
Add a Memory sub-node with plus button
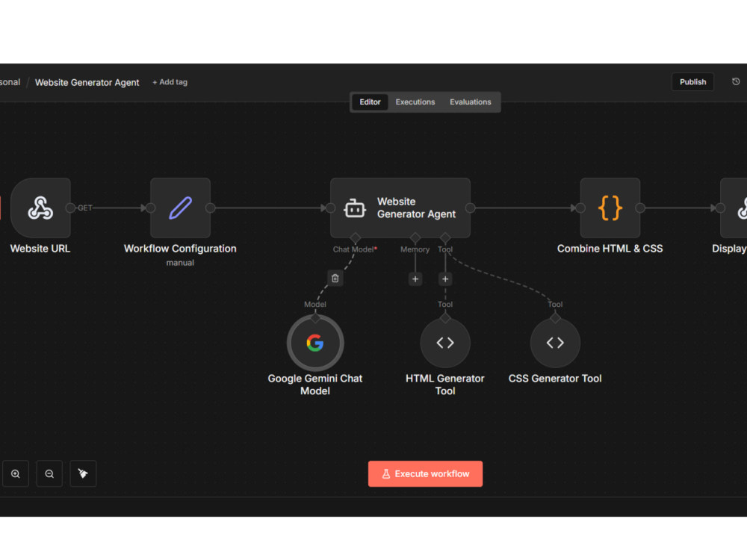pyautogui.click(x=415, y=279)
